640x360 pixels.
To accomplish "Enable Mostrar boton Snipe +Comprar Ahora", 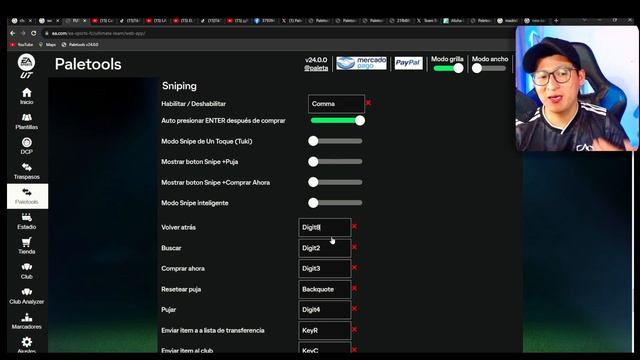I will pyautogui.click(x=336, y=182).
